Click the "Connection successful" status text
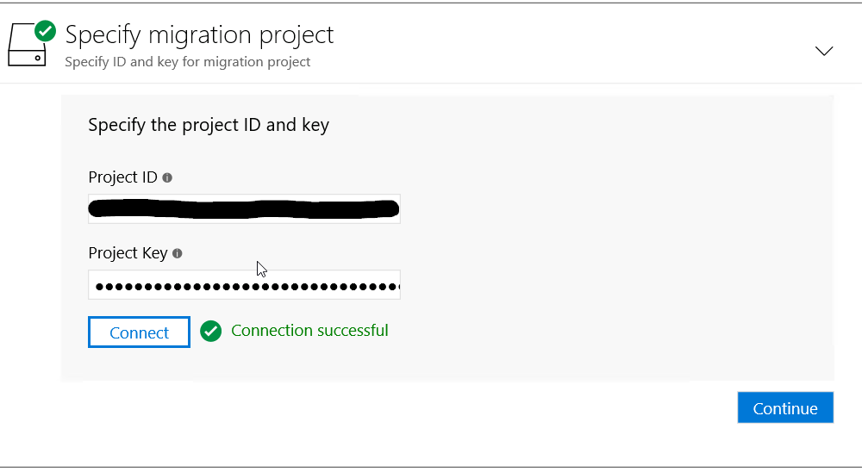The height and width of the screenshot is (472, 868). [309, 331]
